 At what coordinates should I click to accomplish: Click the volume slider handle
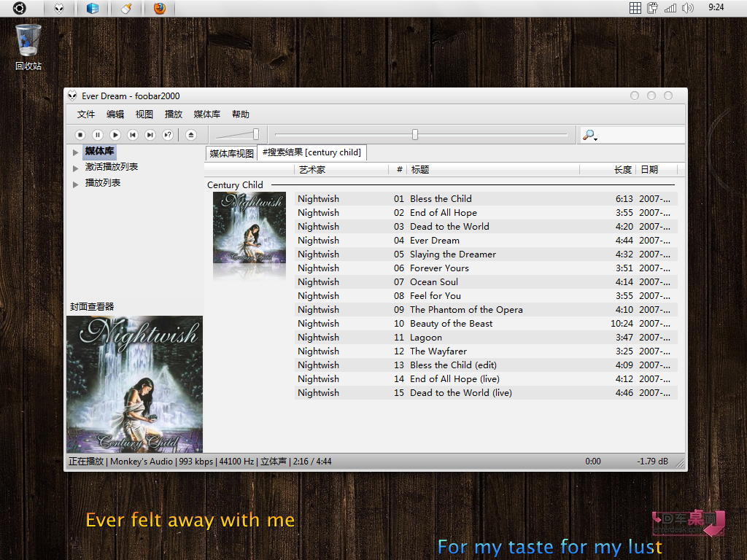point(256,134)
